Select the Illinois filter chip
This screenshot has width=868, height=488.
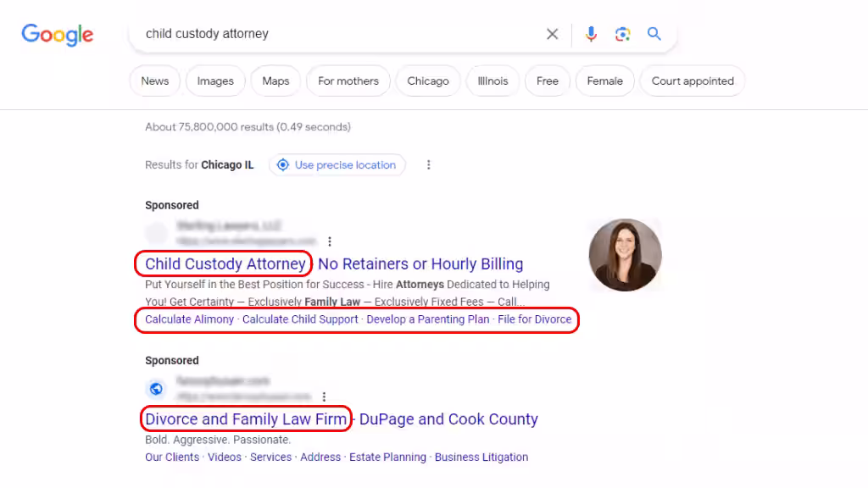pyautogui.click(x=492, y=80)
